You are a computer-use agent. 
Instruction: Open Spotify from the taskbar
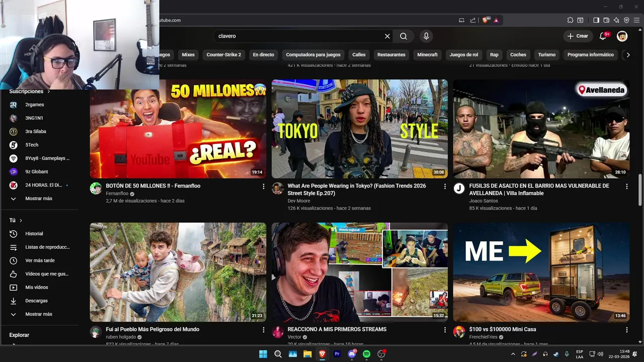point(367,354)
